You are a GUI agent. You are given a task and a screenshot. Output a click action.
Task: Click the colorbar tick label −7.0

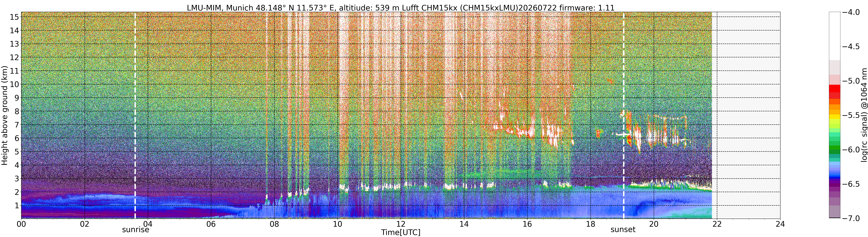(x=851, y=218)
